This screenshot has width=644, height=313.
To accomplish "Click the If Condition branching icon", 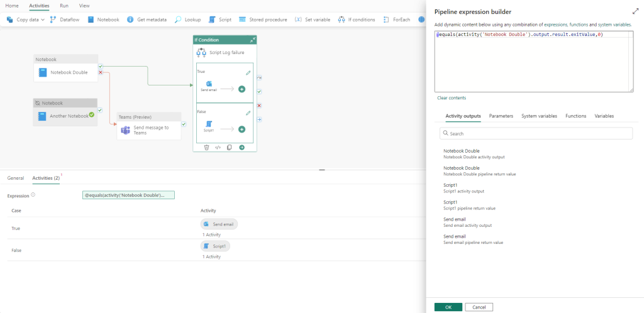I will click(x=201, y=53).
